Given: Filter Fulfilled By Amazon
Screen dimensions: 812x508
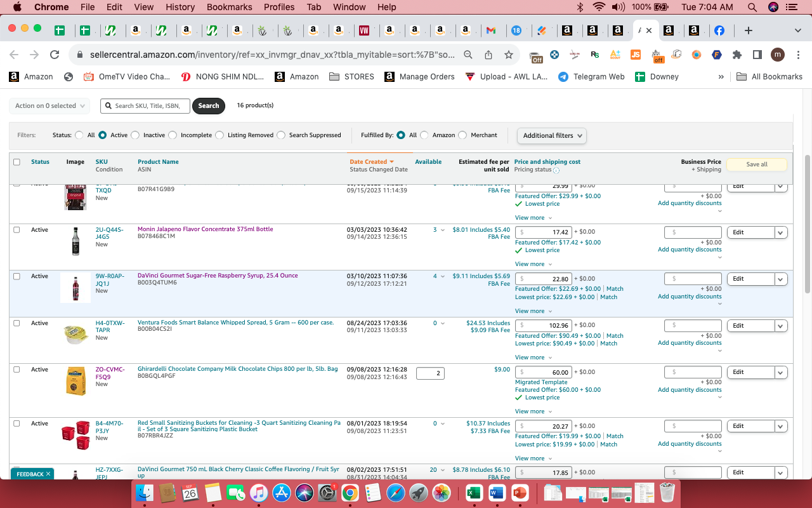Looking at the screenshot, I should click(424, 135).
